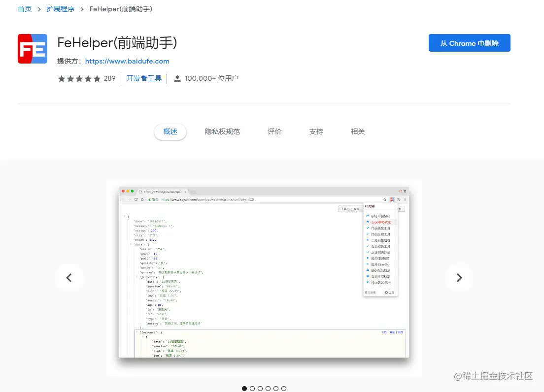Open the 首页 breadcrumb link
Viewport: 544px width, 392px height.
(x=25, y=9)
